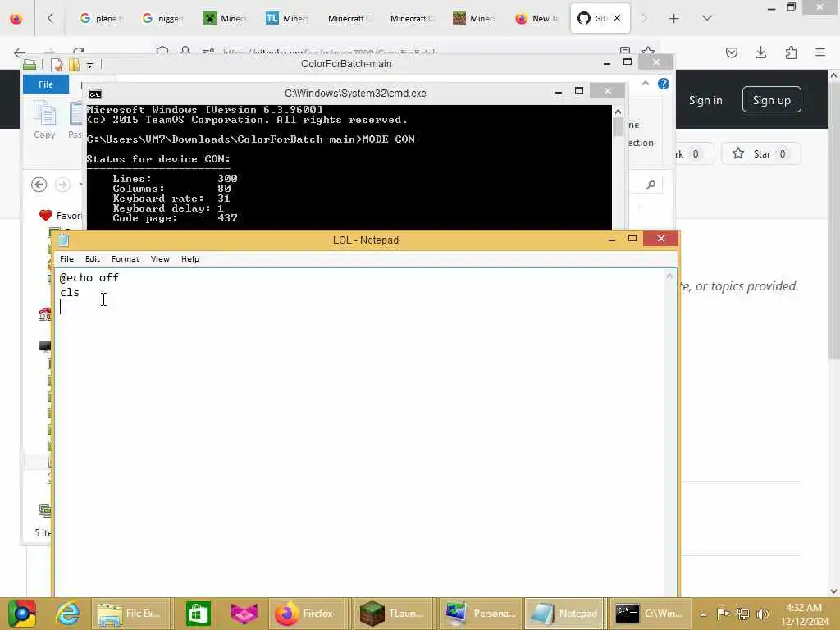This screenshot has width=840, height=630.
Task: Click the Explorer Back navigation arrow
Action: 39,185
